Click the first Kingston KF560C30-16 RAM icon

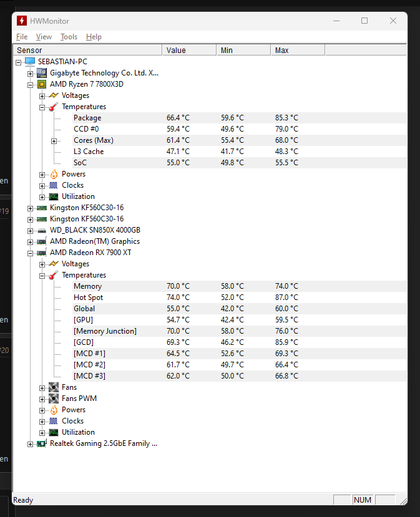pos(42,208)
